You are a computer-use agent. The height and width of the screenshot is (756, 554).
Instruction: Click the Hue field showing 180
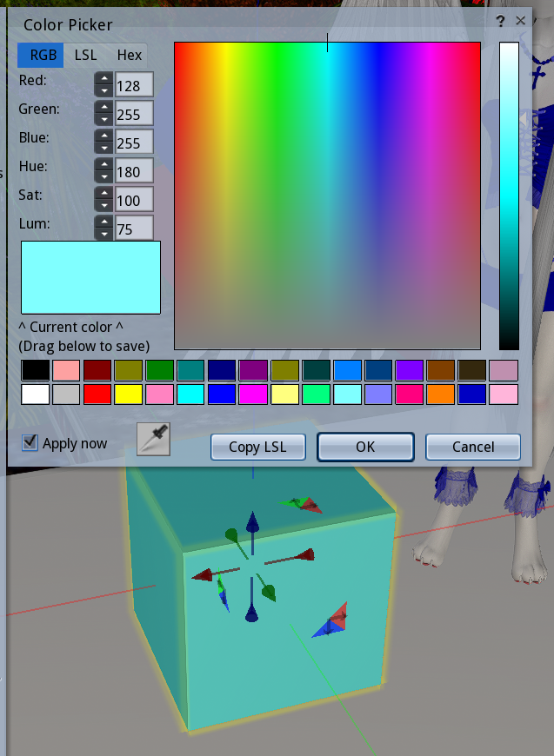pyautogui.click(x=134, y=170)
